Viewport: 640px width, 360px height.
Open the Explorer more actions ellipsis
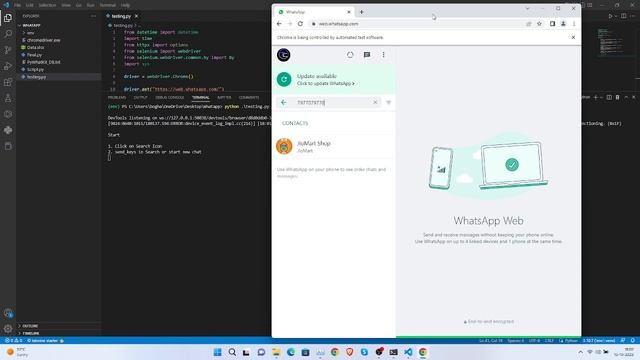(x=93, y=16)
